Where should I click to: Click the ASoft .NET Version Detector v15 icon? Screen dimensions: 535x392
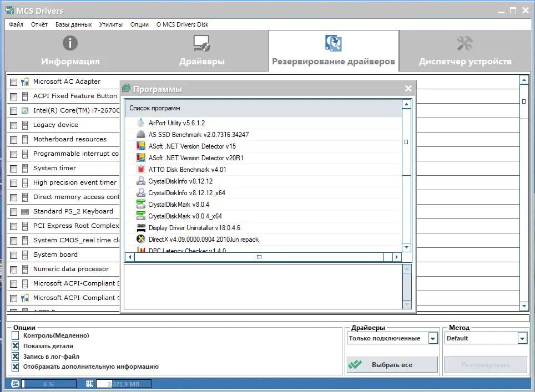click(x=140, y=146)
